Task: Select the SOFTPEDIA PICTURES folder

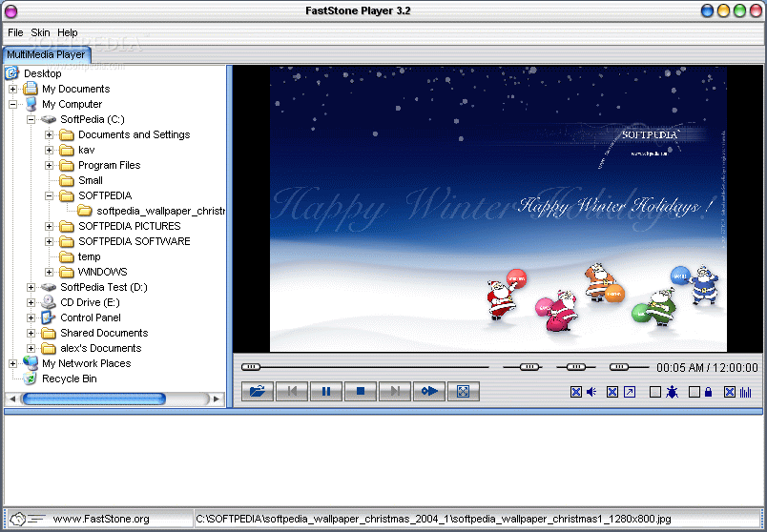Action: coord(130,226)
